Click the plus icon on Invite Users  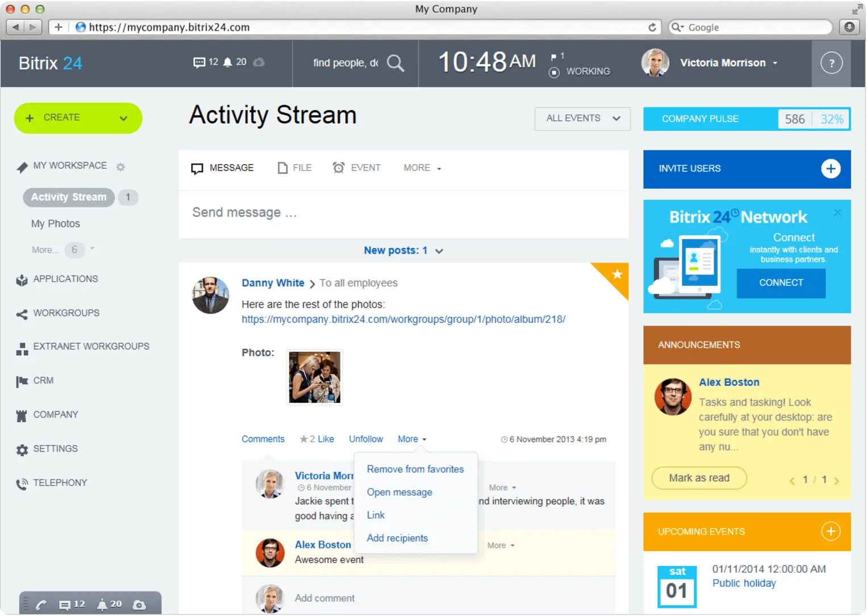(830, 169)
